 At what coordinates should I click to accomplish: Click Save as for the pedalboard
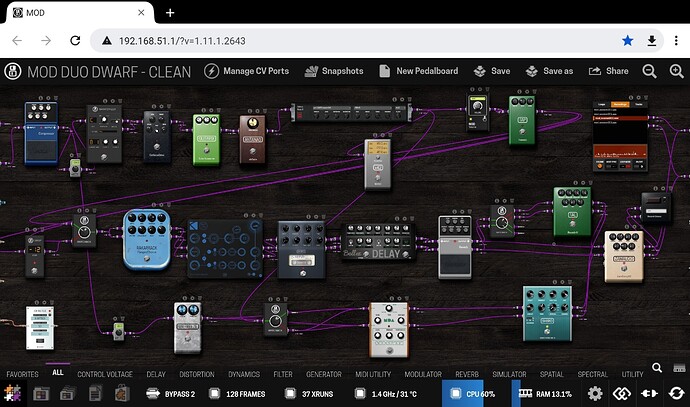tap(549, 71)
